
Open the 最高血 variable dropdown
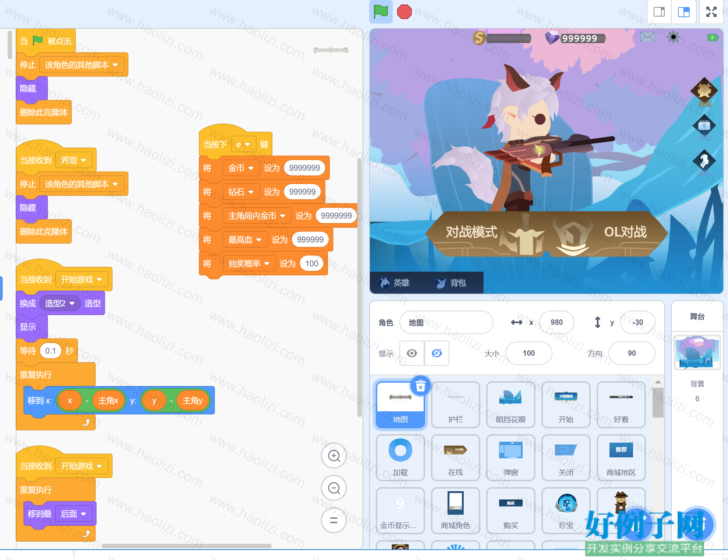point(245,240)
